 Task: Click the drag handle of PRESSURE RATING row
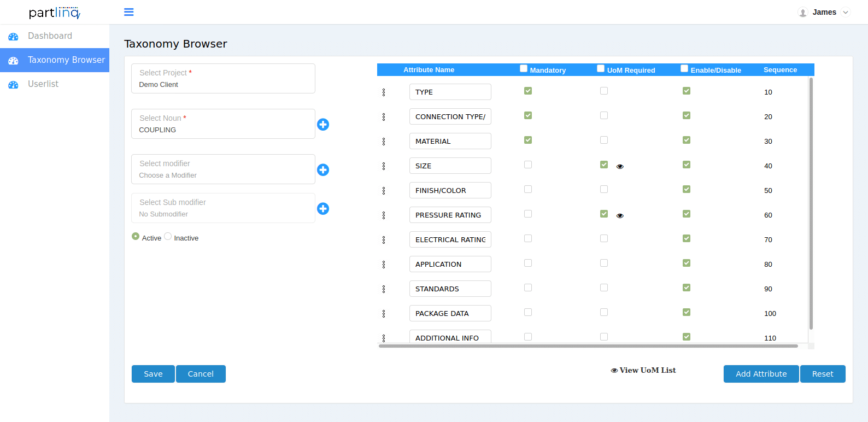coord(384,215)
